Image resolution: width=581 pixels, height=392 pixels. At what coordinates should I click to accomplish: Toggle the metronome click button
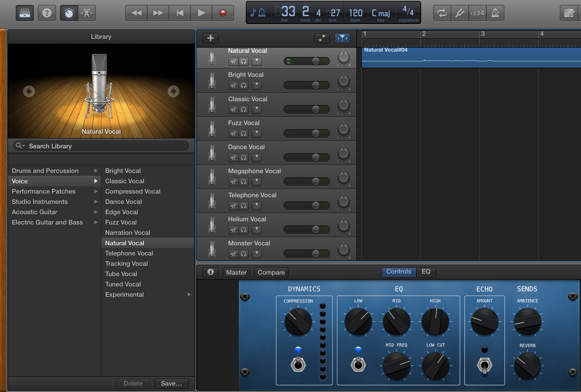(495, 13)
